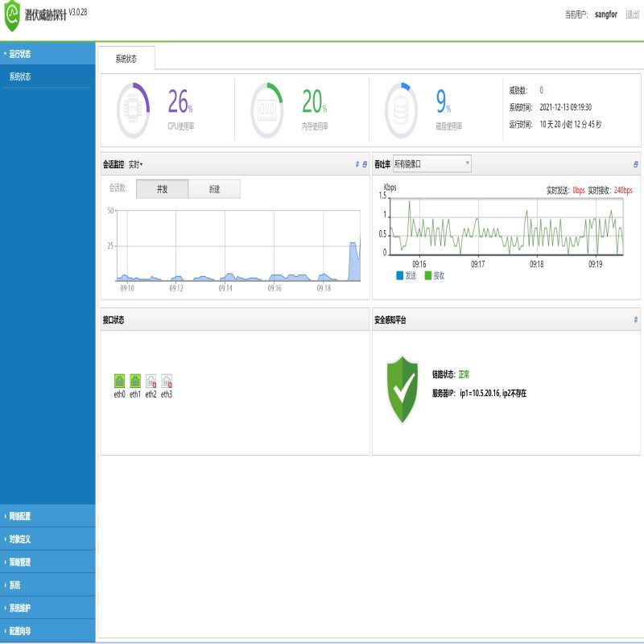
Task: Select the 系统状态 tab
Action: [126, 59]
